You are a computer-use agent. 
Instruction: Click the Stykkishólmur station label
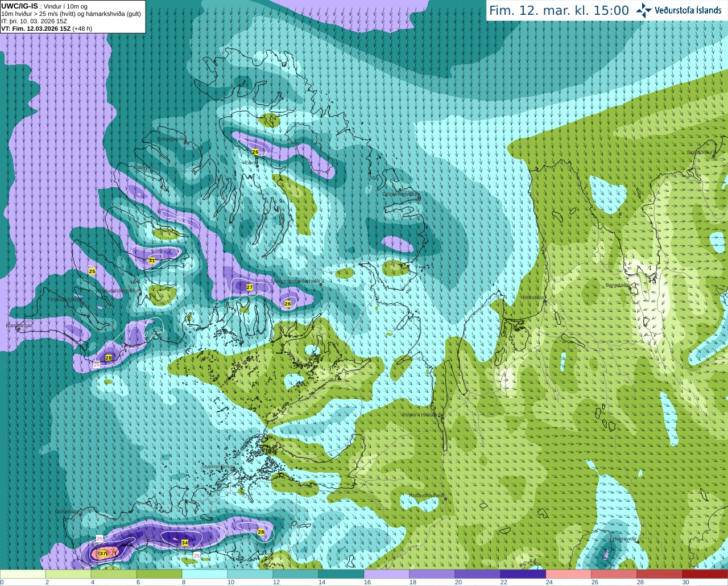[x=217, y=467]
